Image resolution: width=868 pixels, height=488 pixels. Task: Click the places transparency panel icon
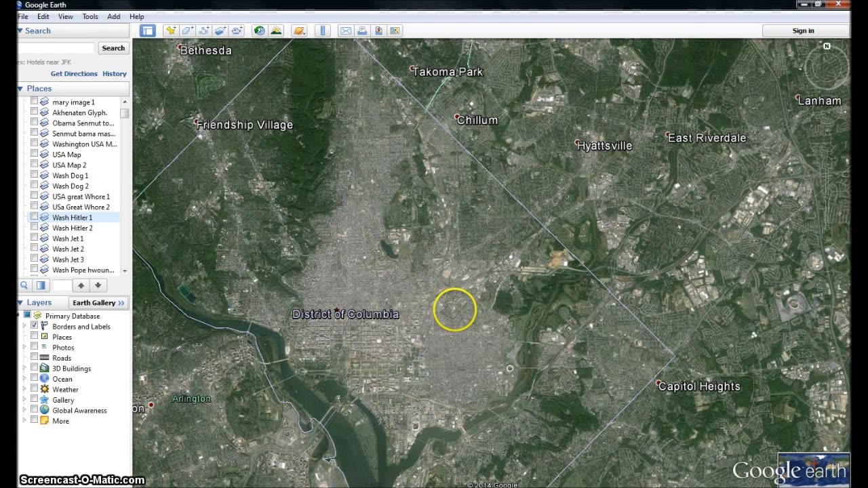(x=40, y=285)
